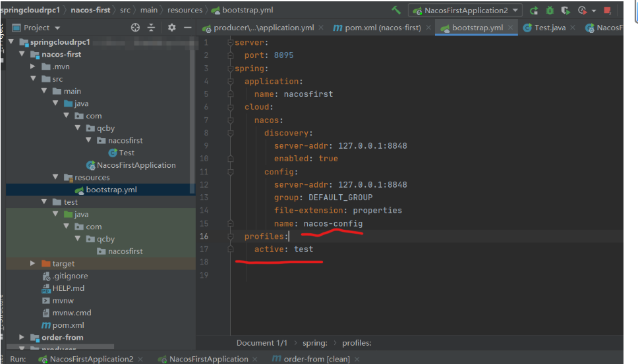Image resolution: width=638 pixels, height=364 pixels.
Task: Close the producer application.yml tab
Action: coord(321,28)
